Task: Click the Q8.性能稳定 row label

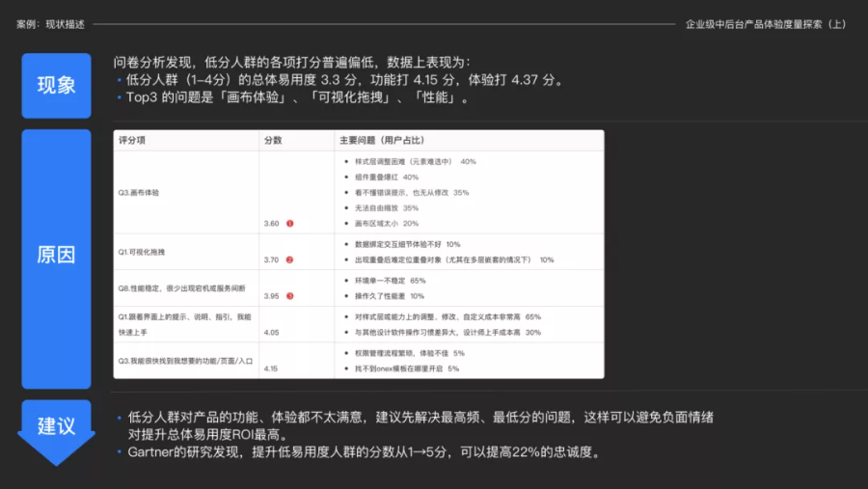Action: pyautogui.click(x=181, y=287)
